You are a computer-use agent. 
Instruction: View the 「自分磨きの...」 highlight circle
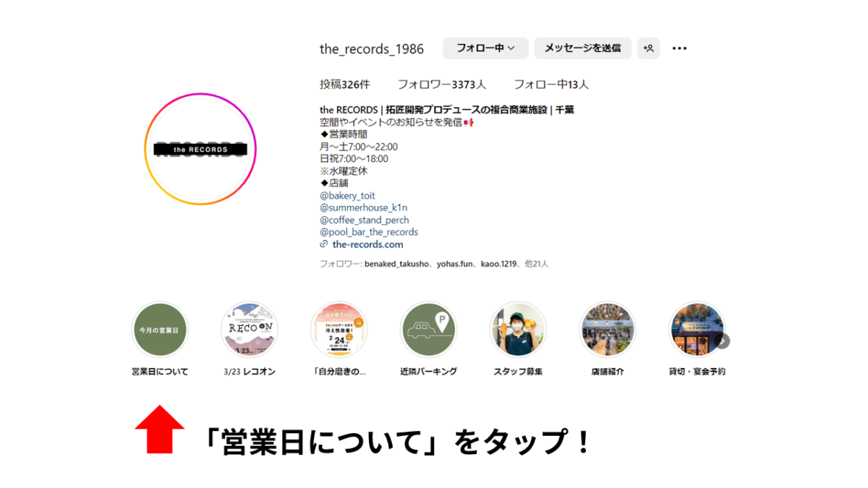click(339, 330)
